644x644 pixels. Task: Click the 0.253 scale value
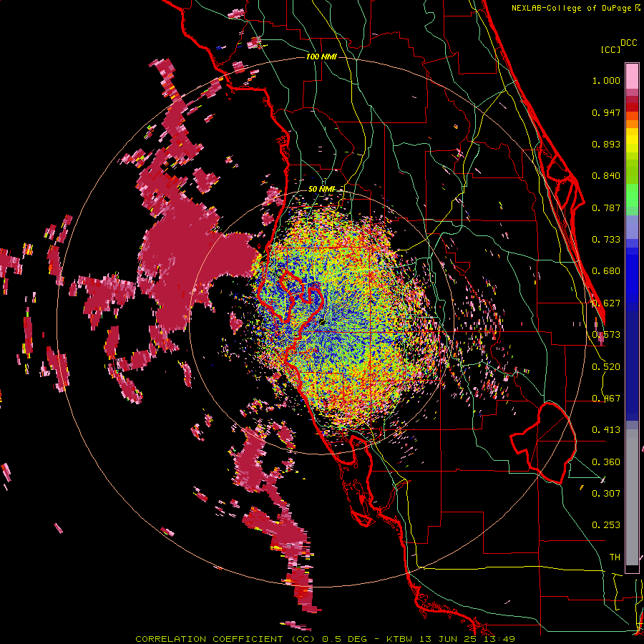pyautogui.click(x=606, y=525)
